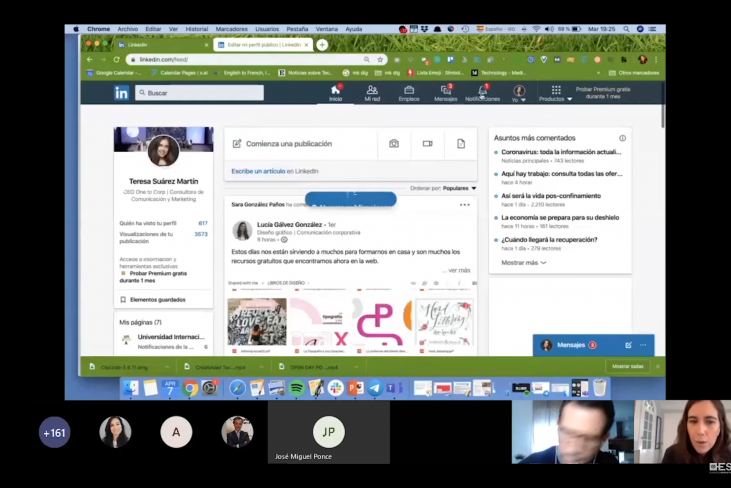Click Teresa Suárez profile photo
The width and height of the screenshot is (731, 488).
point(164,151)
